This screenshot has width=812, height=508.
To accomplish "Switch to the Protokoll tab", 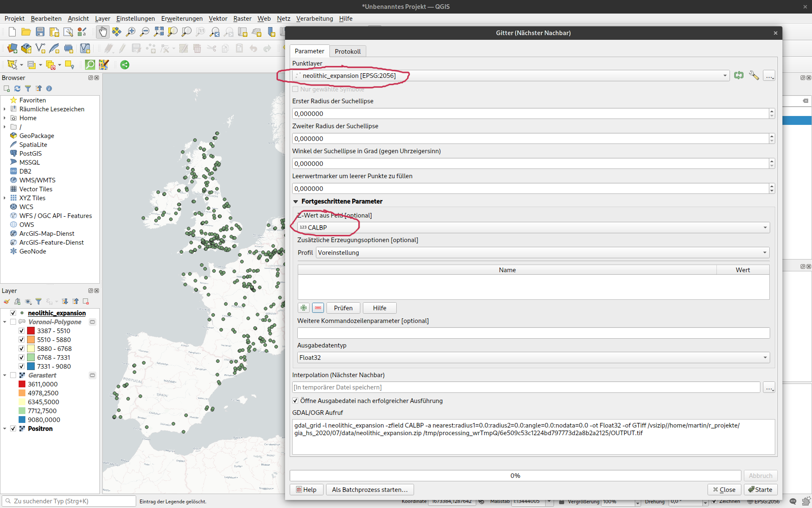I will tap(347, 51).
